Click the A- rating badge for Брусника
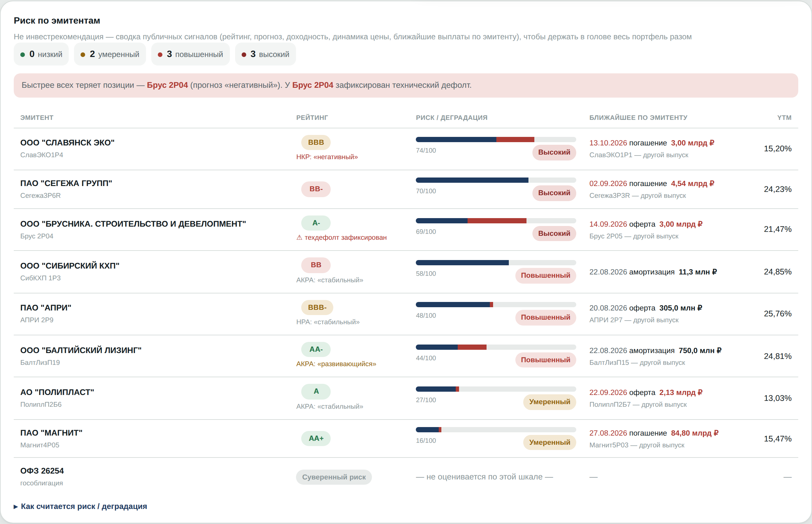Image resolution: width=812 pixels, height=524 pixels. pyautogui.click(x=316, y=223)
